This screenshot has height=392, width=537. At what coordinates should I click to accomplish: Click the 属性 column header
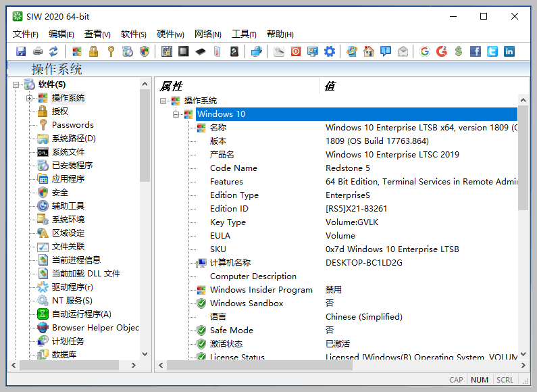coord(237,86)
